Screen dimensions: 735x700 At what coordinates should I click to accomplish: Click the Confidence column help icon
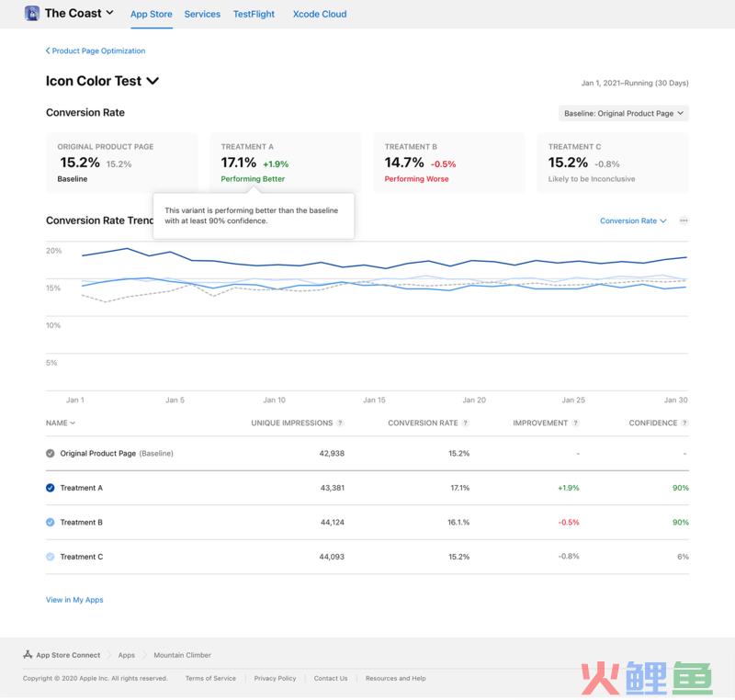tap(684, 423)
